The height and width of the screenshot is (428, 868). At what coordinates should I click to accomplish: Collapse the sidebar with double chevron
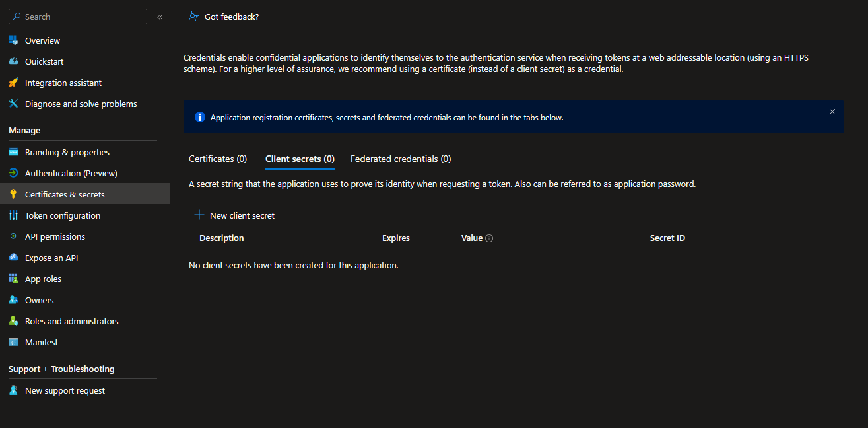point(160,17)
